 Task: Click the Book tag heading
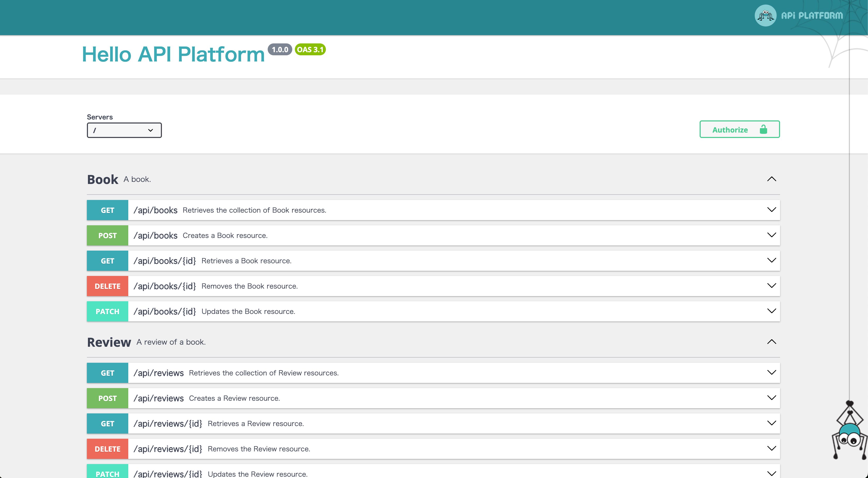(102, 179)
